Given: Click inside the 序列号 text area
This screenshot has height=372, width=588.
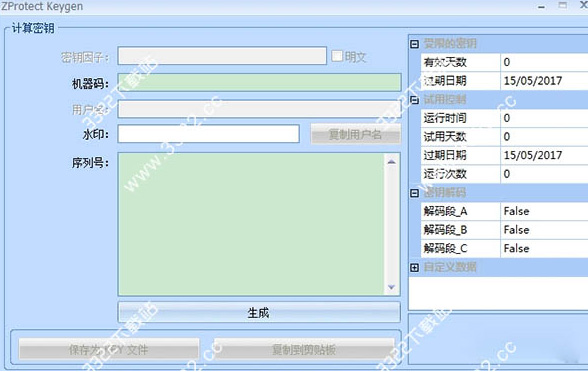Looking at the screenshot, I should pos(251,224).
